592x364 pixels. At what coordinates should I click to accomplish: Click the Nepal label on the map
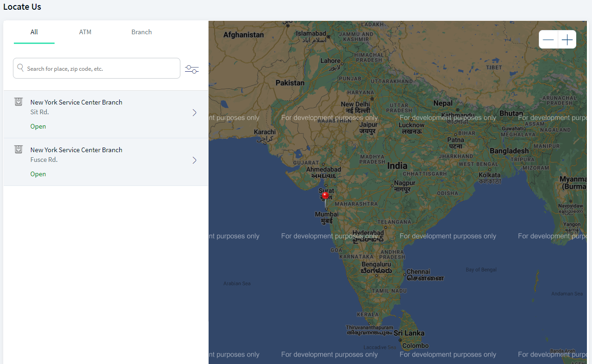443,103
